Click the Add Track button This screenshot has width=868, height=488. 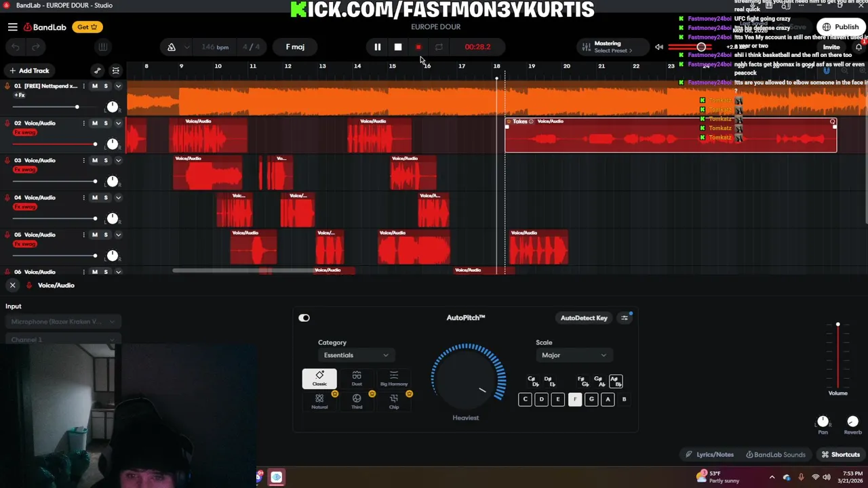tap(29, 70)
